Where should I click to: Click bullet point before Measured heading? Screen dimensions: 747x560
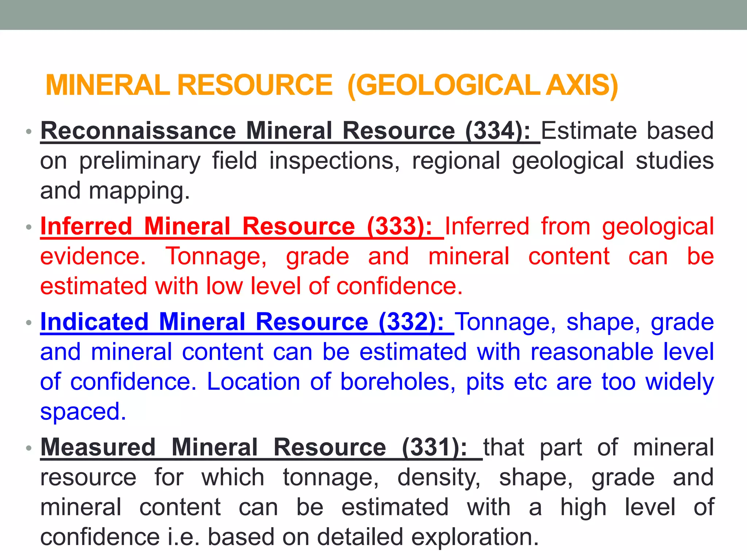(x=29, y=448)
